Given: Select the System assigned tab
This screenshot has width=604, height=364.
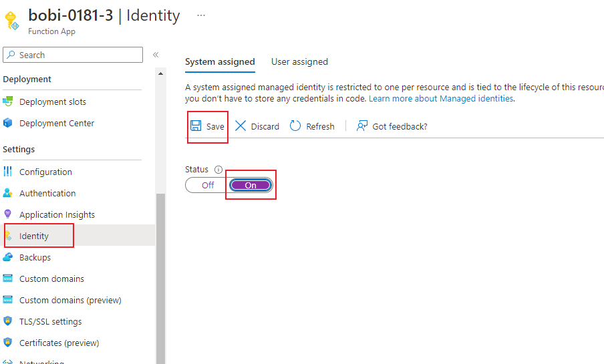Looking at the screenshot, I should pyautogui.click(x=220, y=61).
